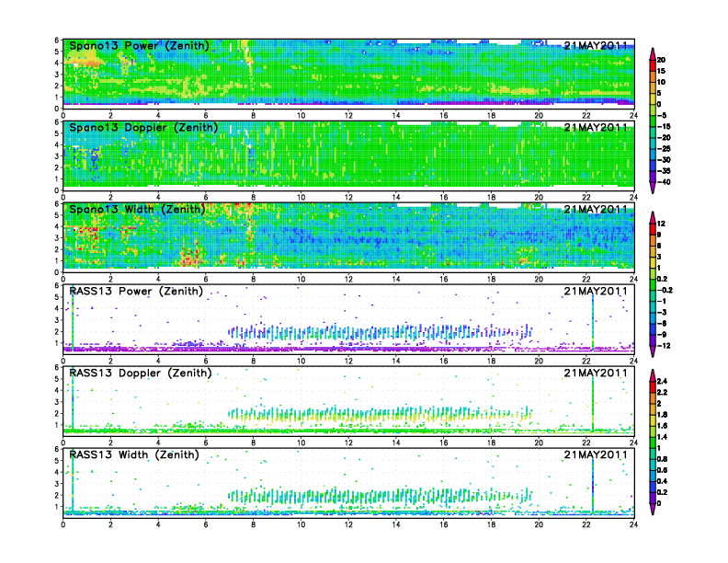This screenshot has width=728, height=563.
Task: Click the "1.4" label on the bottom colorbar
Action: pyautogui.click(x=662, y=437)
